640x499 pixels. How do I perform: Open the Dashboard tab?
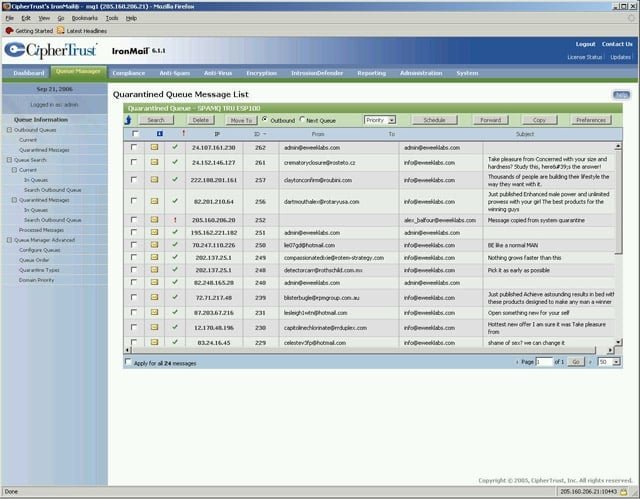[x=29, y=73]
